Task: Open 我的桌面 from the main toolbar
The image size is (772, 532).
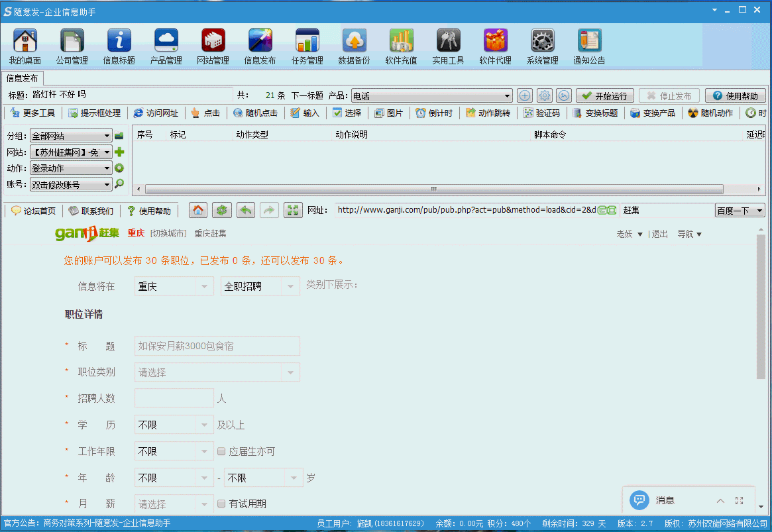Action: 25,46
